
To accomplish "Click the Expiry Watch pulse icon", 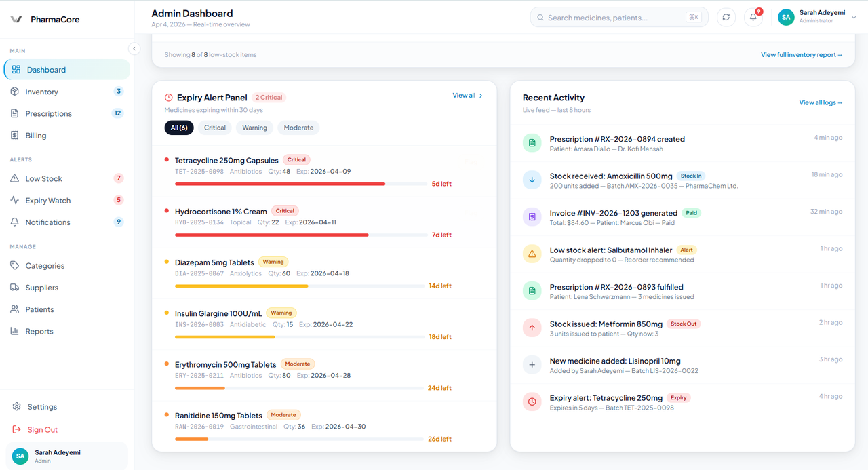I will tap(15, 200).
